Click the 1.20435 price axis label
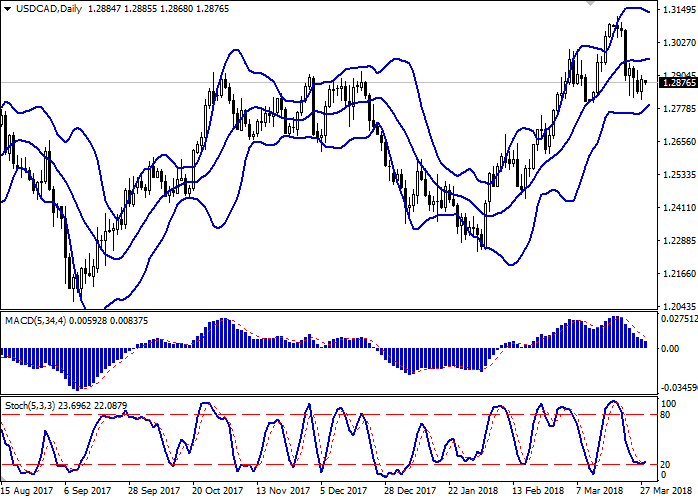Screen dimensions: 698x500 coord(679,307)
